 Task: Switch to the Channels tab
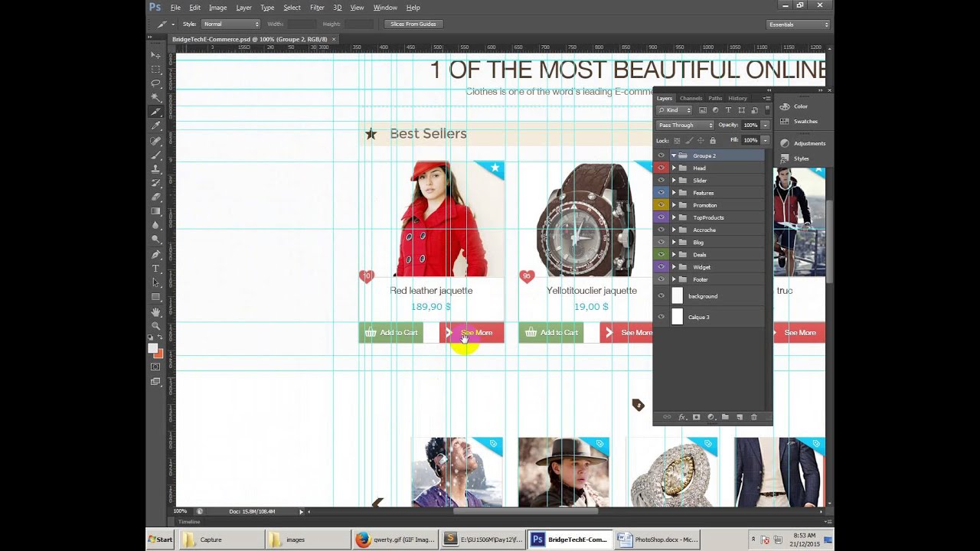691,98
